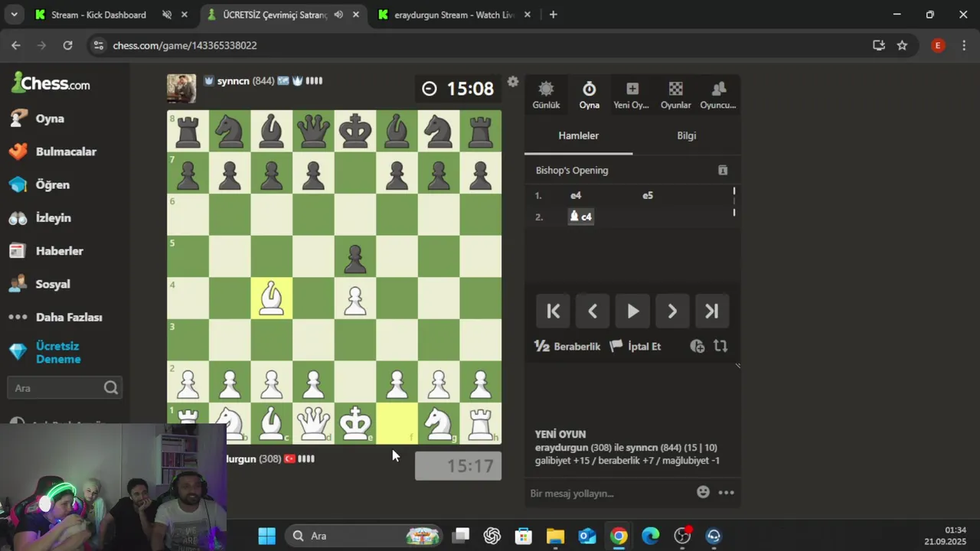Click the white queen on d1
This screenshot has width=980, height=551.
pyautogui.click(x=313, y=423)
